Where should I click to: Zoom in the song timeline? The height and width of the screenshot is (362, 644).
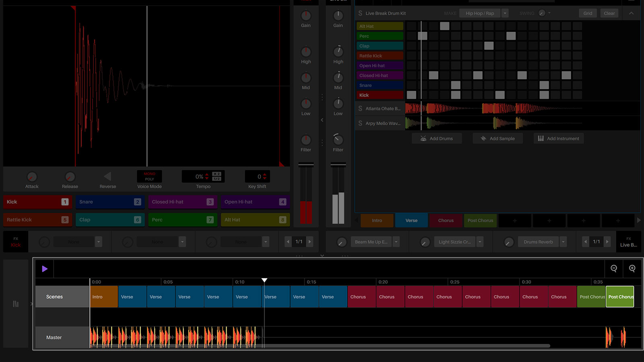(632, 269)
